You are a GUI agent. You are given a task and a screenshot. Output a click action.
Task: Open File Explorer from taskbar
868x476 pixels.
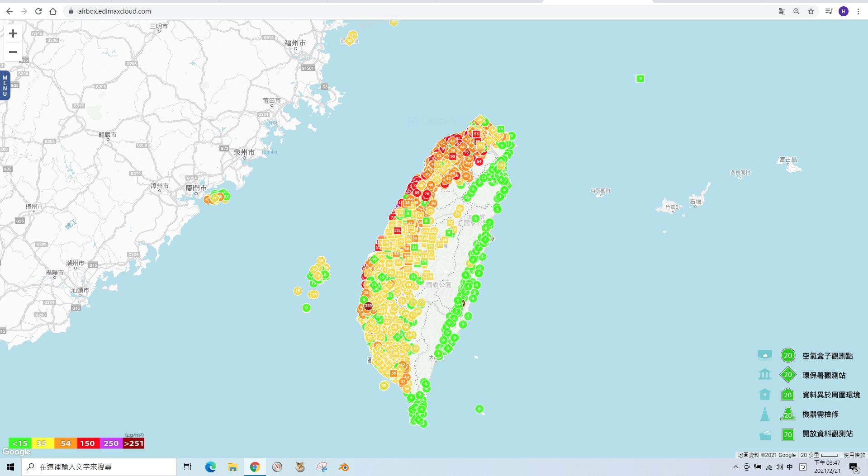232,467
